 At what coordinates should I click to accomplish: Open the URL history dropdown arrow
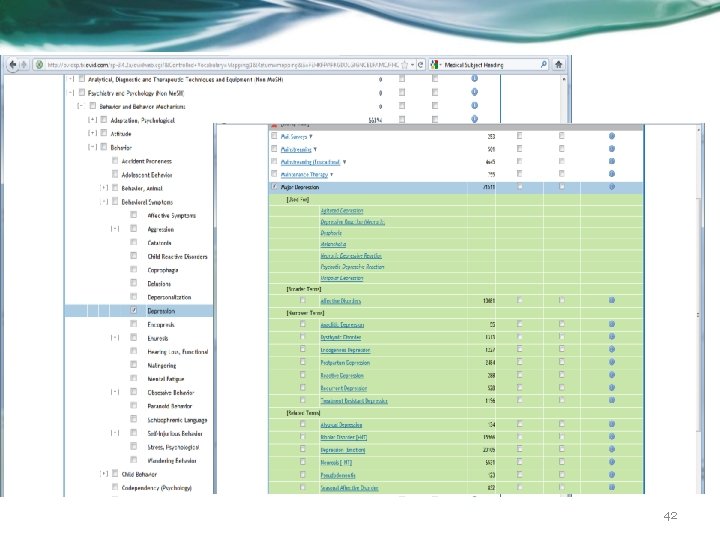412,65
